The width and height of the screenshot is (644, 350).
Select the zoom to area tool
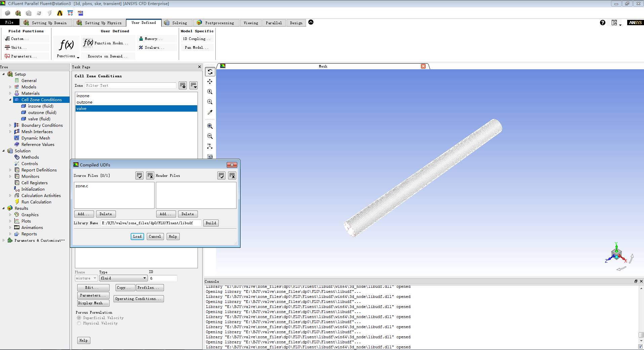click(x=210, y=102)
